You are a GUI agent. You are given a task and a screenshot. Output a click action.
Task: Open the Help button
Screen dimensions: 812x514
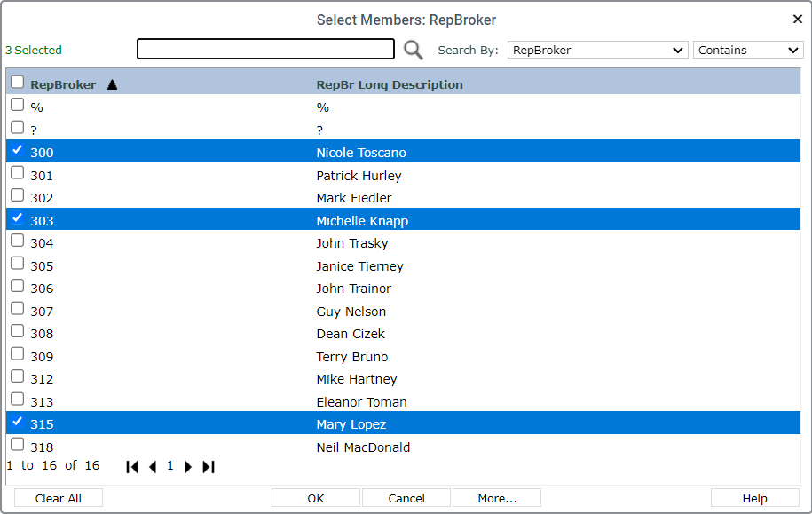(754, 498)
